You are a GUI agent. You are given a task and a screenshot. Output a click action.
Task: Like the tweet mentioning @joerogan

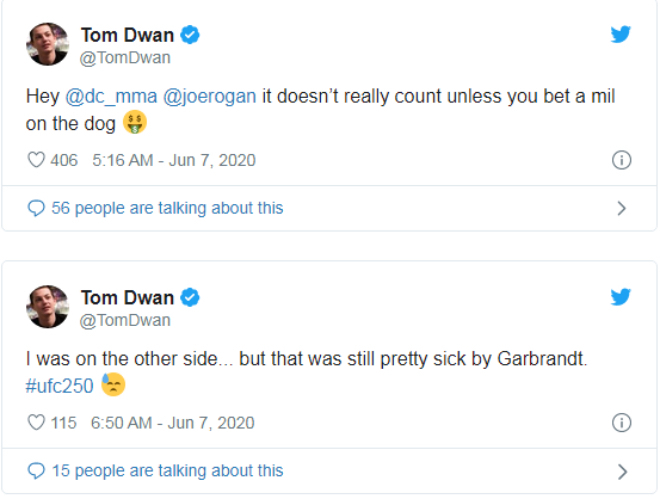click(x=36, y=160)
